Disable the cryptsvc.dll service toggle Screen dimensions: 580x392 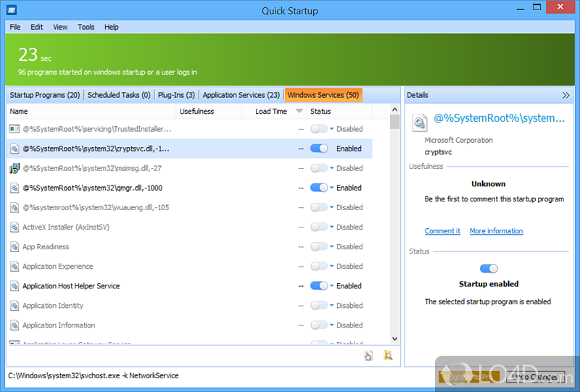(318, 149)
